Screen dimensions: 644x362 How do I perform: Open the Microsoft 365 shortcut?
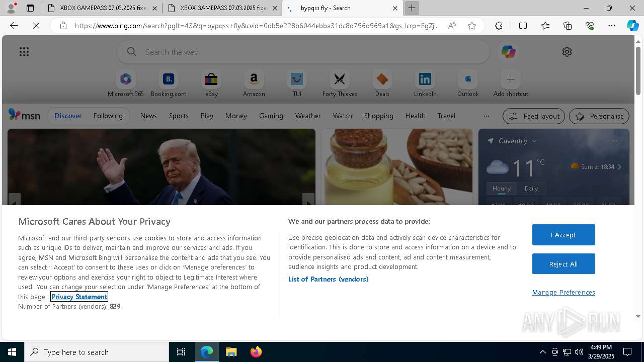pos(126,84)
